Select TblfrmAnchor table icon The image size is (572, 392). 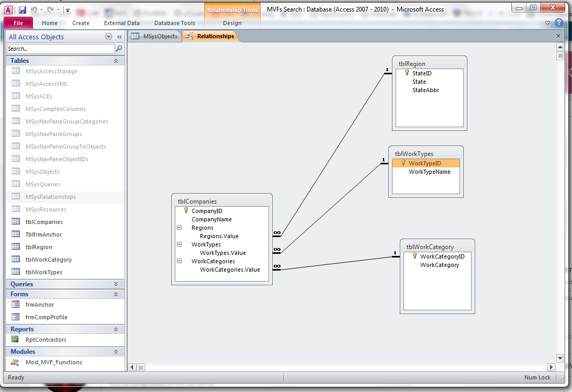[16, 234]
